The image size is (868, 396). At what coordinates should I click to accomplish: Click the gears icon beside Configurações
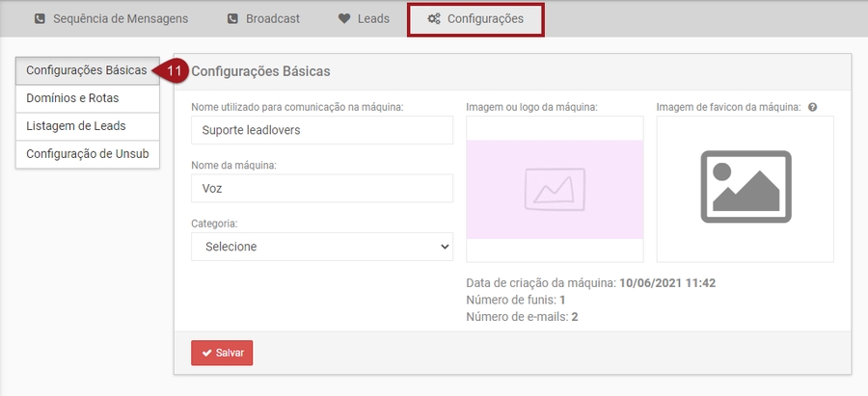coord(434,18)
